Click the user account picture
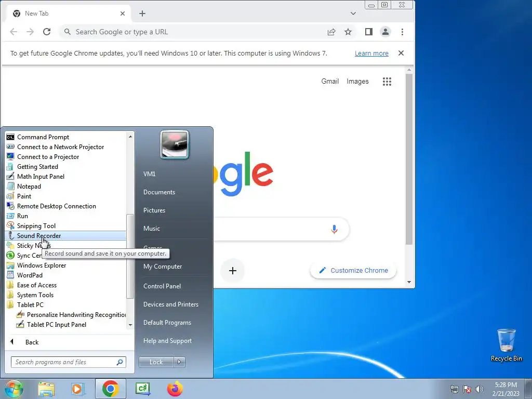 pyautogui.click(x=175, y=144)
